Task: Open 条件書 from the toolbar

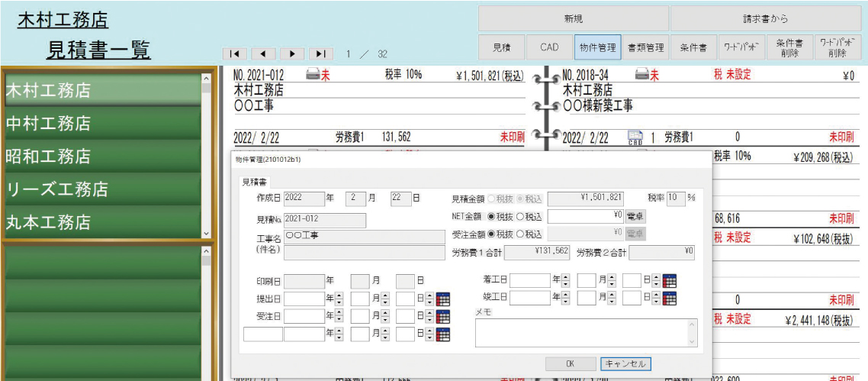Action: click(693, 47)
